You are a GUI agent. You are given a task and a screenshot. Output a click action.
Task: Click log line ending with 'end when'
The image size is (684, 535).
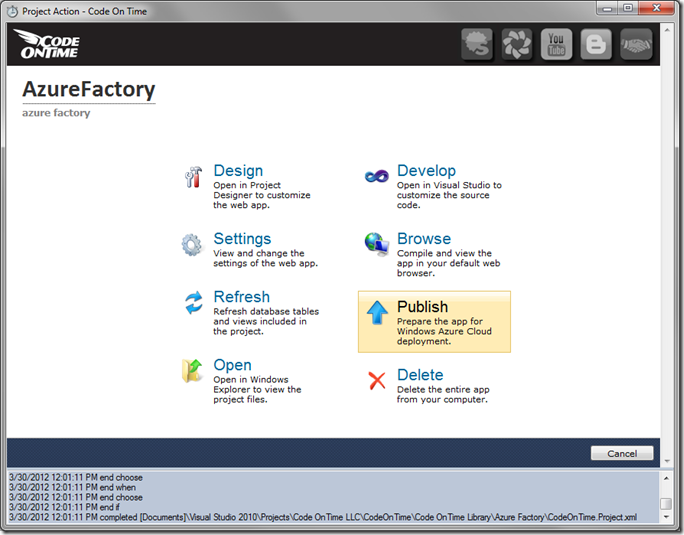click(x=72, y=487)
